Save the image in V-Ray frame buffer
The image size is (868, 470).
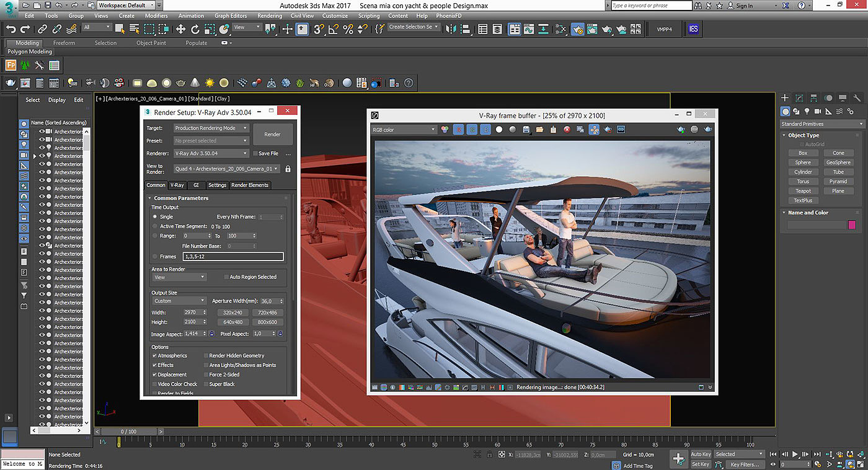click(526, 130)
